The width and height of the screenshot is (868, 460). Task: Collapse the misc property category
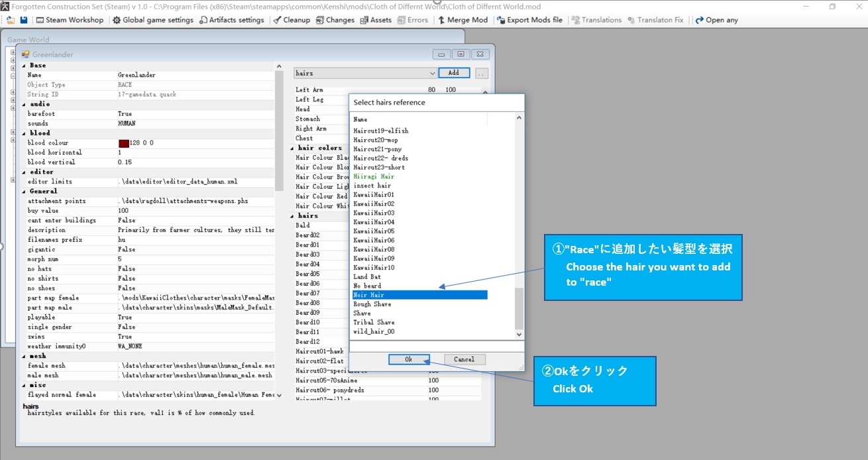pos(25,385)
